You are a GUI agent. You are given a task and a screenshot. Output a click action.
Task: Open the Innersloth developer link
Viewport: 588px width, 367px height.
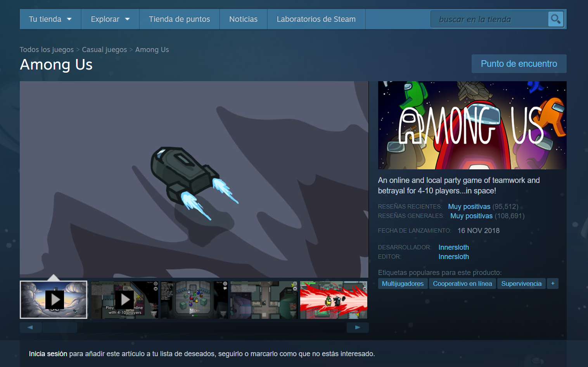click(453, 247)
